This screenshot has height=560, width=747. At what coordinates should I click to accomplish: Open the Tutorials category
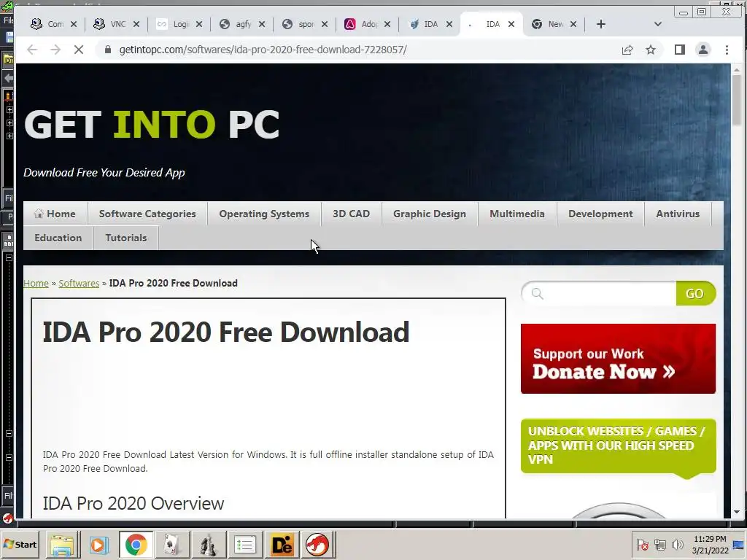(x=125, y=238)
